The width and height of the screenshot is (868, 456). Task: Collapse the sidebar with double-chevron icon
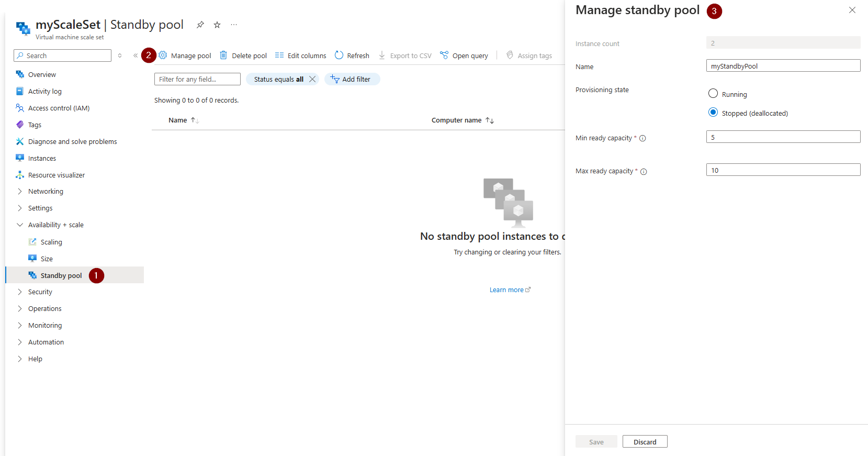(136, 55)
